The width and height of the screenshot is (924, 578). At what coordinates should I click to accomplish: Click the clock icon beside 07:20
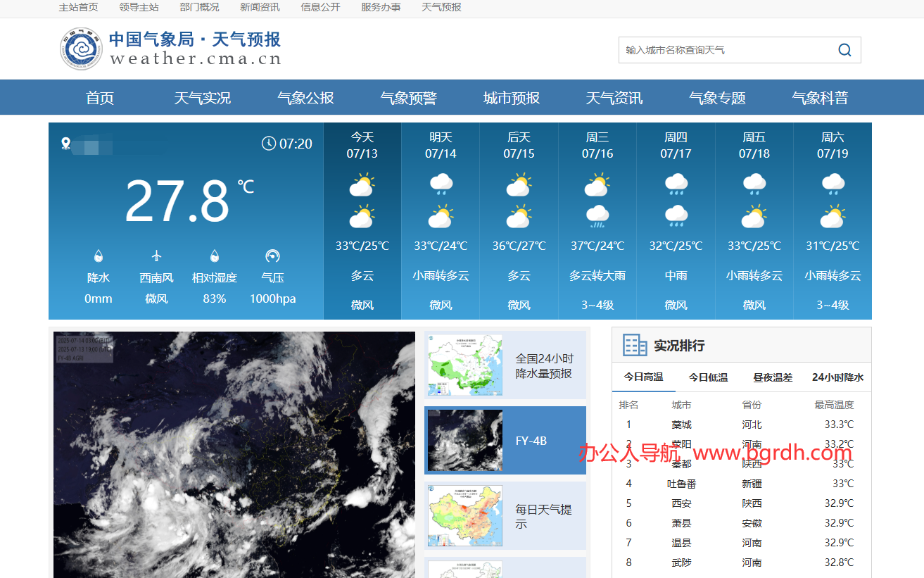(270, 143)
